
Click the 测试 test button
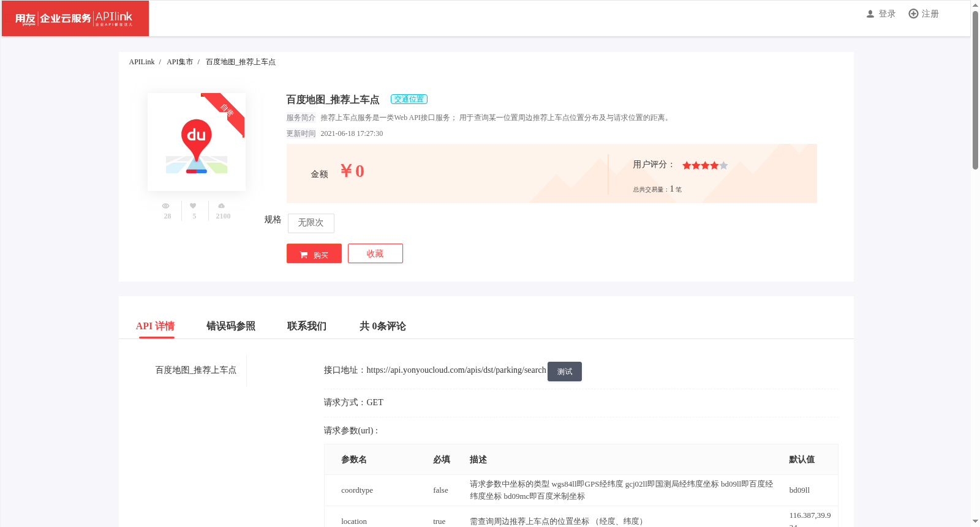[x=565, y=372]
